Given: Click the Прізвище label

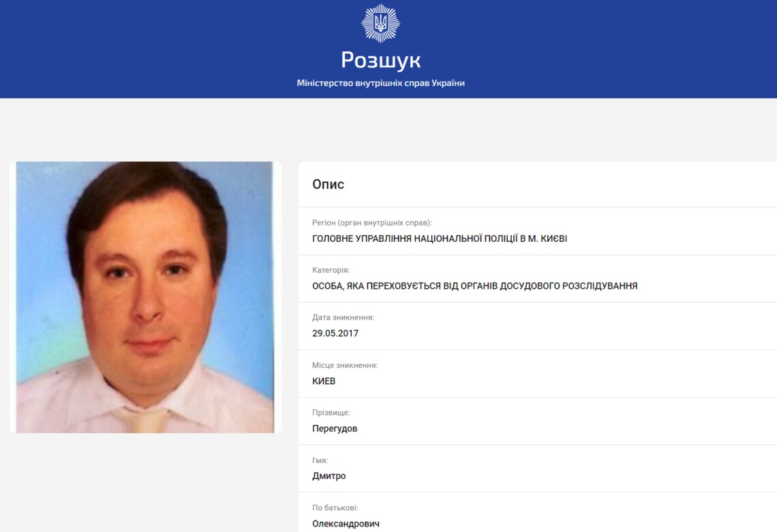Looking at the screenshot, I should coord(331,413).
